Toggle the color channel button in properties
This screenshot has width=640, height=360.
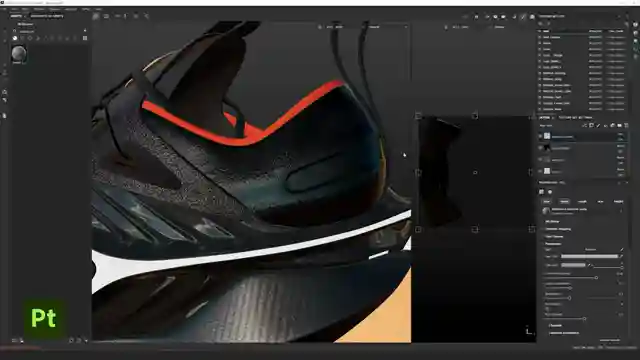(547, 202)
